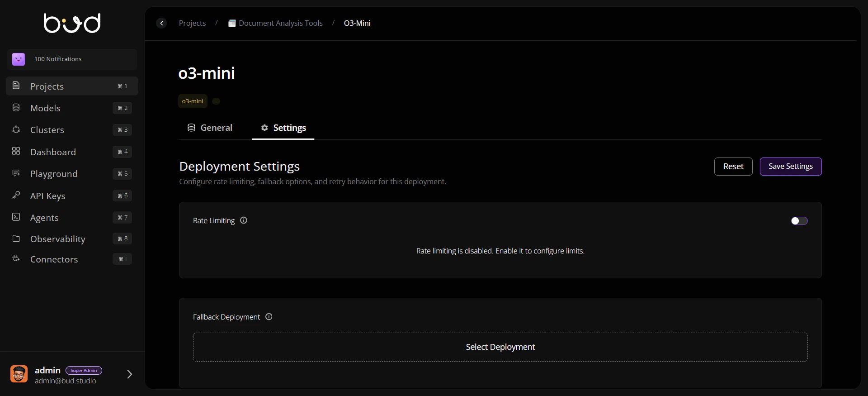This screenshot has height=396, width=868.
Task: Open Dashboard in the sidebar
Action: point(72,152)
